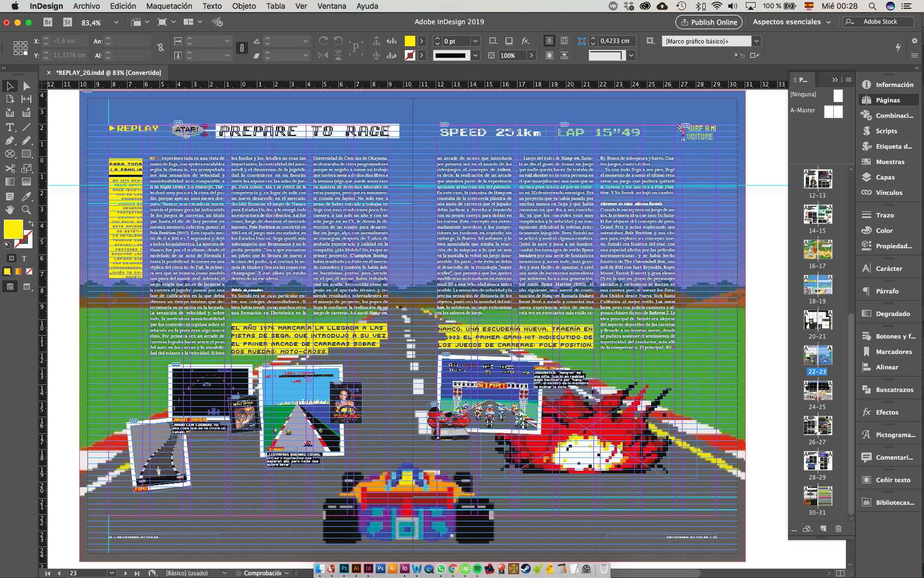
Task: Select the Direct Selection tool
Action: tap(26, 86)
